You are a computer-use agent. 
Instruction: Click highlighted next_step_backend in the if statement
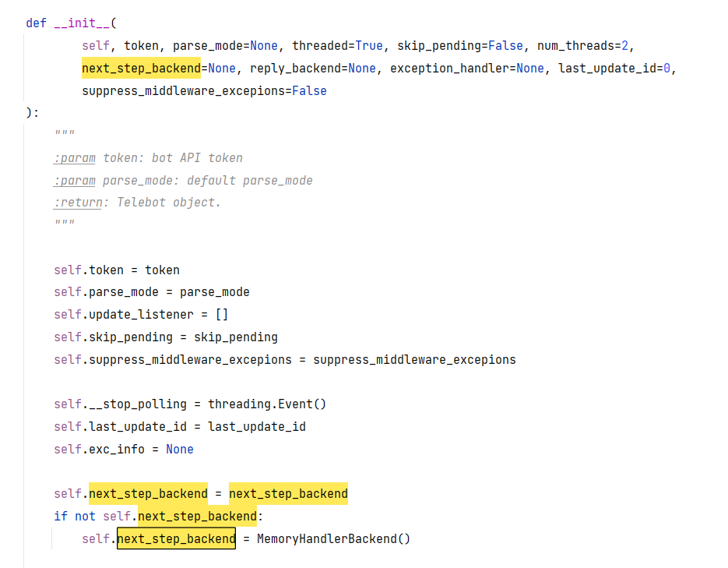(196, 516)
